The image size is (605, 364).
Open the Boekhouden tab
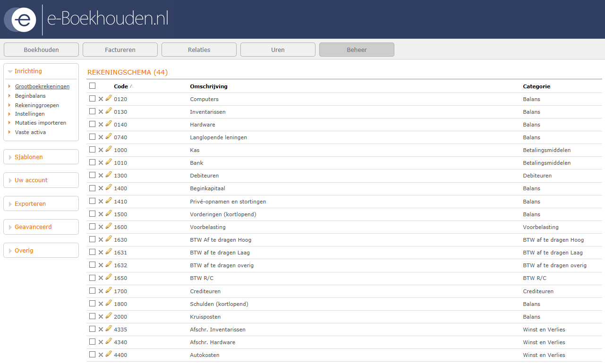tap(41, 50)
